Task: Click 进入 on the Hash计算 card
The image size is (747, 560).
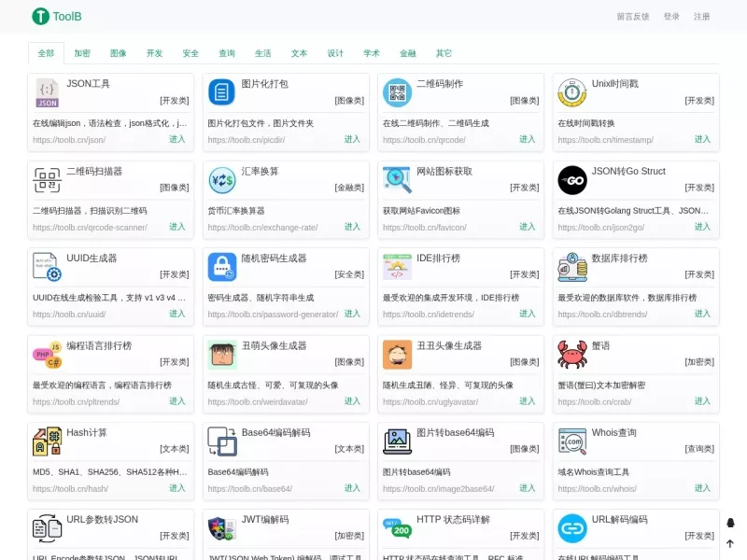Action: point(177,487)
